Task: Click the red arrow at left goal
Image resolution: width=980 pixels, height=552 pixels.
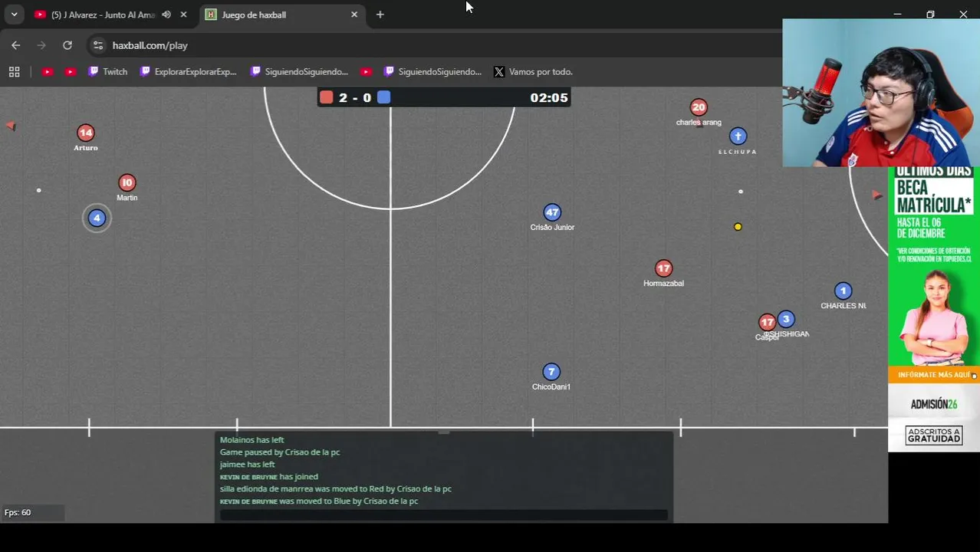Action: [11, 126]
